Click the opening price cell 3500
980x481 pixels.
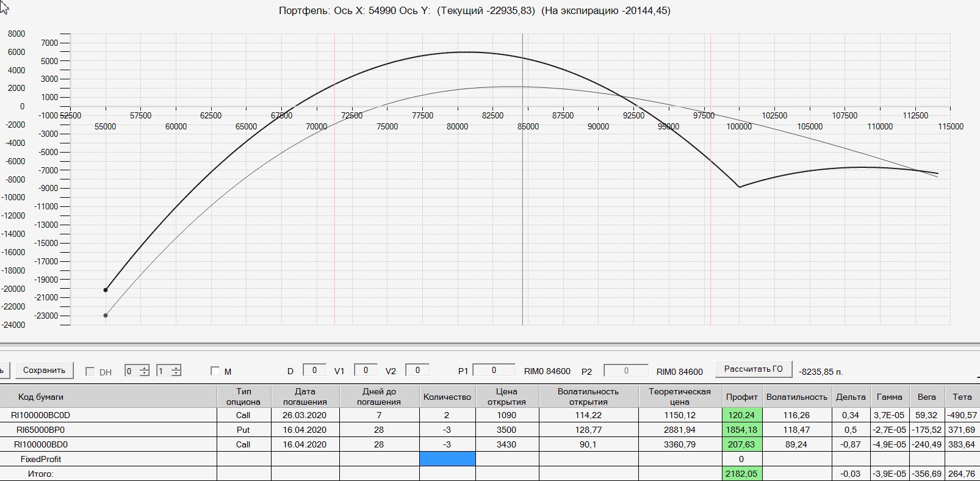pos(506,430)
